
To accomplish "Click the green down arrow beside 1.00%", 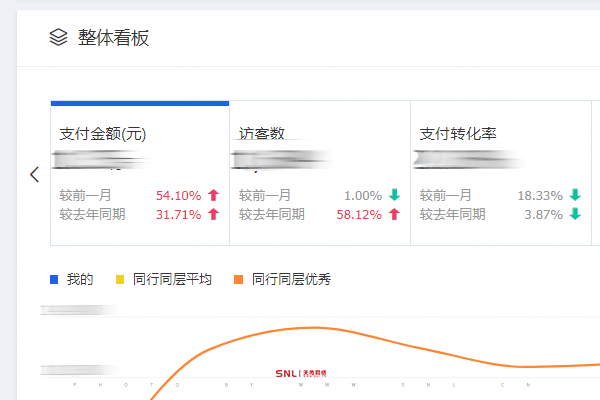I will coord(393,196).
